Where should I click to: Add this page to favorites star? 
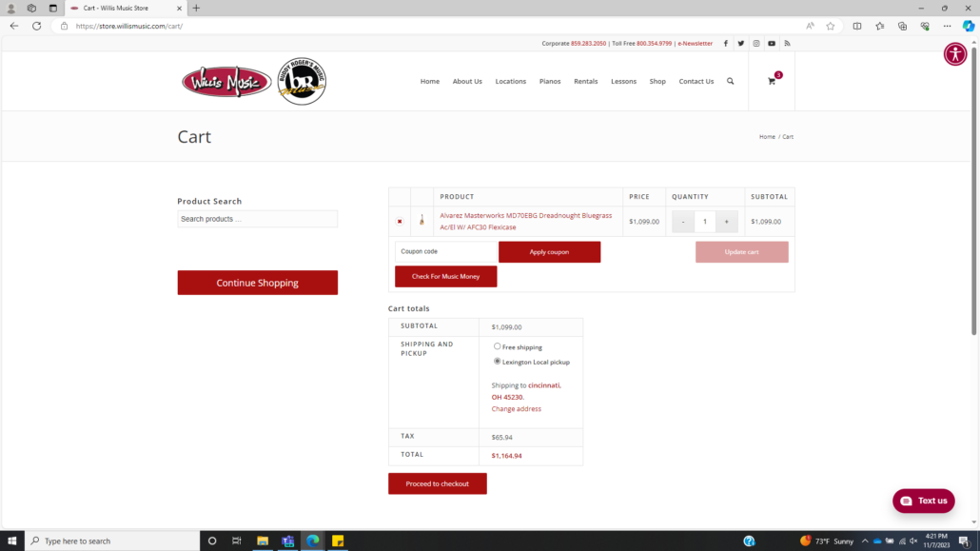[x=831, y=27]
